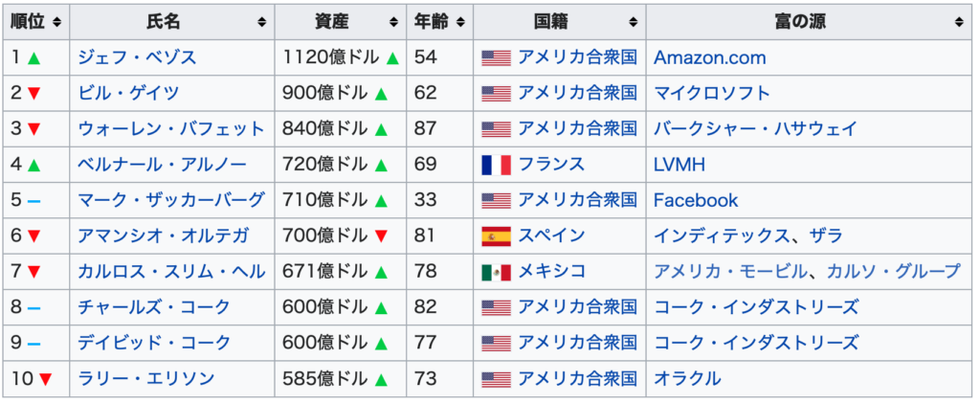Click the US flag beside ジェフ・ベゾス
The image size is (980, 404).
point(497,58)
